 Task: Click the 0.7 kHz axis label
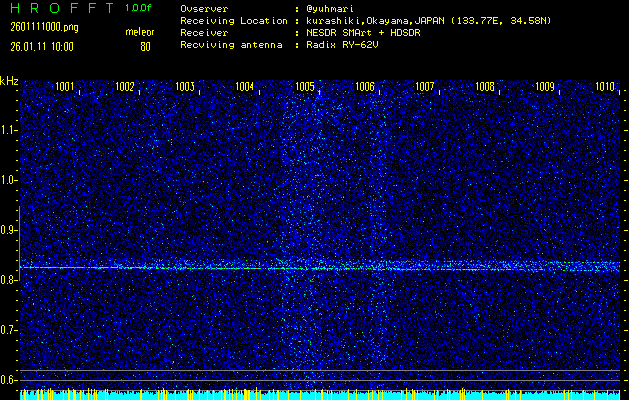(7, 330)
